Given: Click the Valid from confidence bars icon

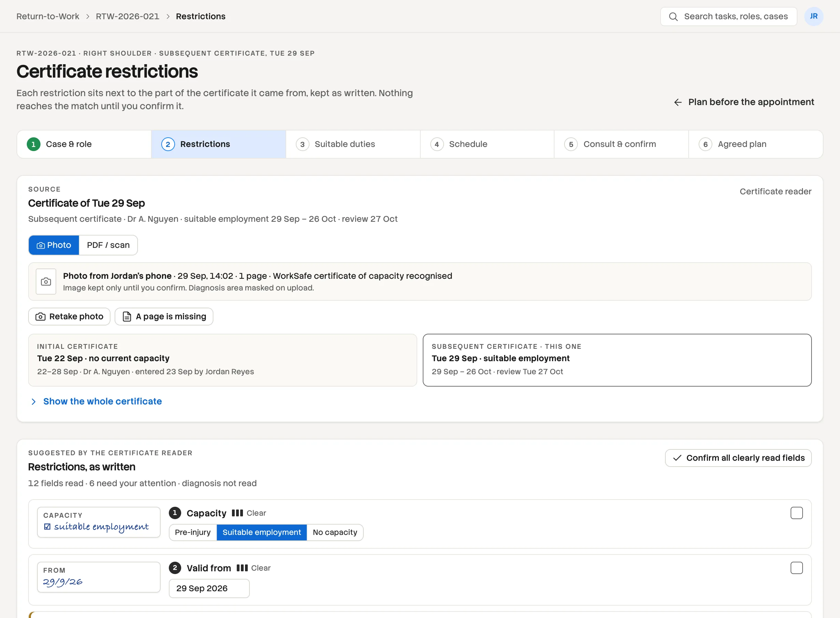Looking at the screenshot, I should (x=242, y=568).
